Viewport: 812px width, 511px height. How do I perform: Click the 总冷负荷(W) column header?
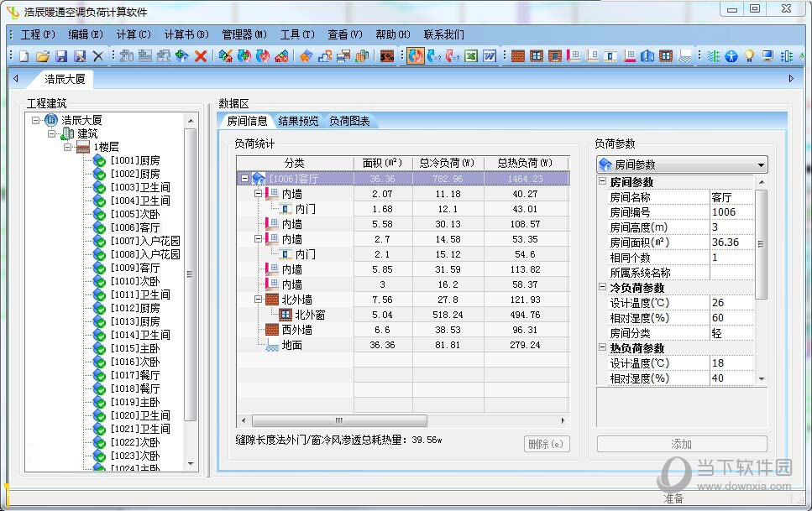pyautogui.click(x=448, y=163)
